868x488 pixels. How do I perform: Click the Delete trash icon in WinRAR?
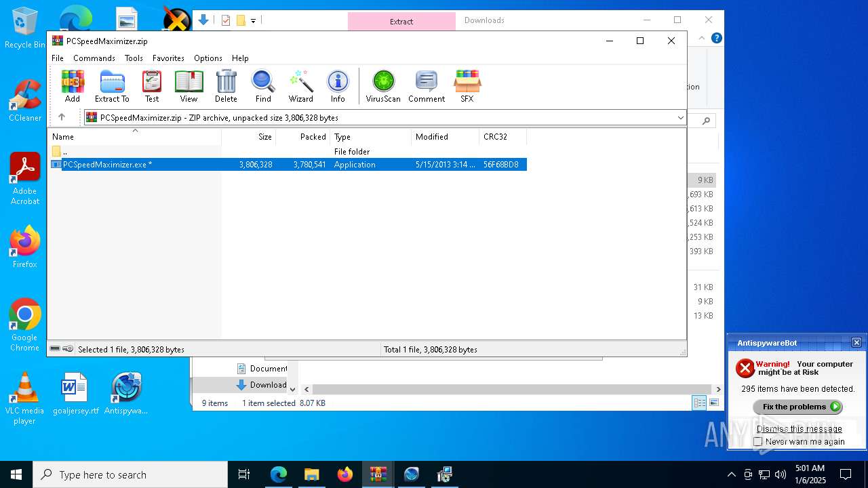(226, 86)
